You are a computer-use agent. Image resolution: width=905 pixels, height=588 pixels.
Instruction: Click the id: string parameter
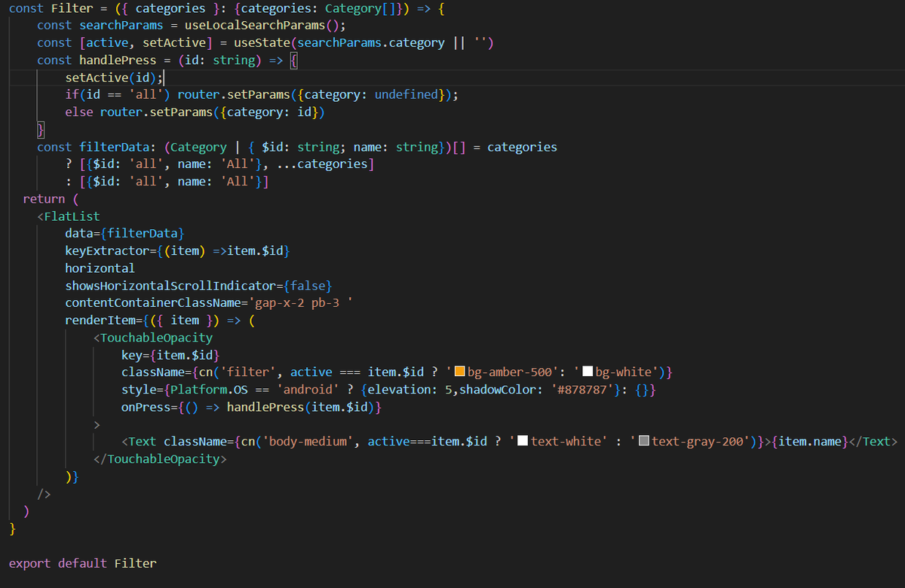[219, 60]
